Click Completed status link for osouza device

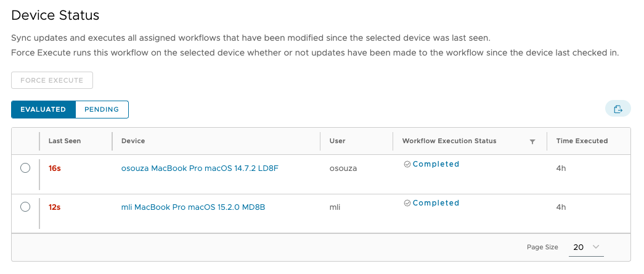point(436,164)
